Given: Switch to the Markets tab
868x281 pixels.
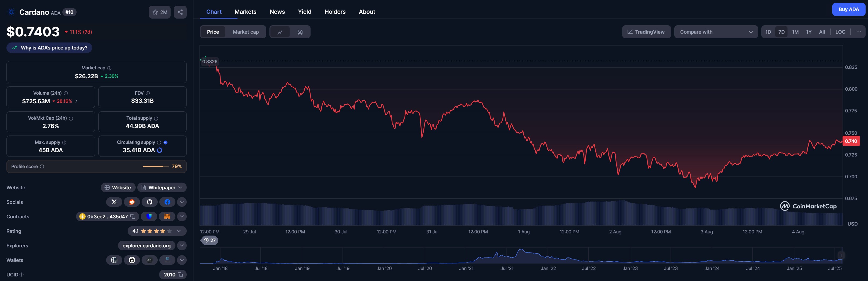Looking at the screenshot, I should pos(245,12).
